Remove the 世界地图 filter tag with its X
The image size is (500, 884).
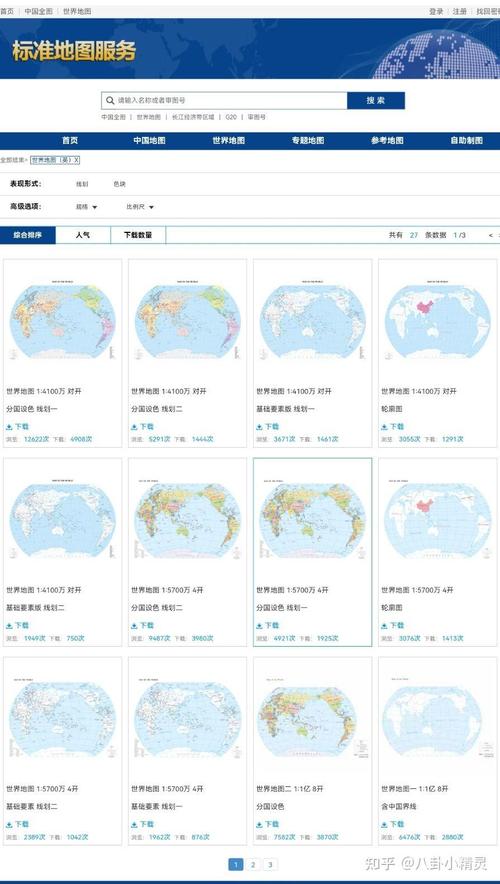pyautogui.click(x=77, y=160)
